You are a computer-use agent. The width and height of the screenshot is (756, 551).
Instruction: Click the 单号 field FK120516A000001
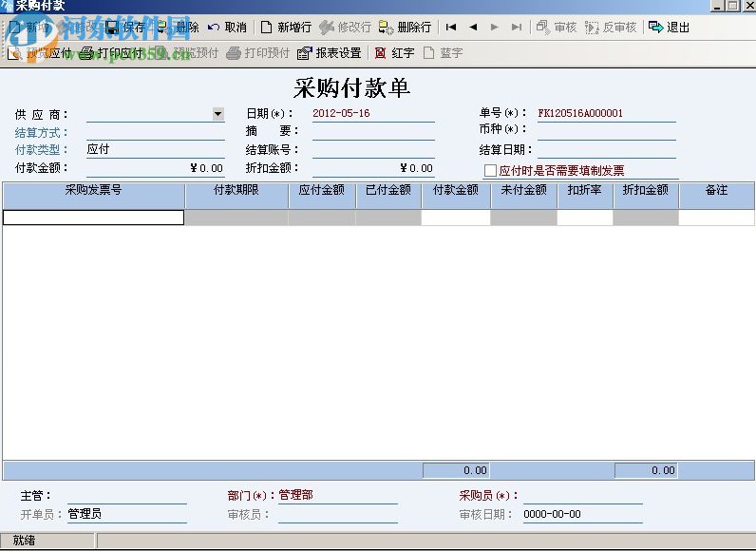607,114
